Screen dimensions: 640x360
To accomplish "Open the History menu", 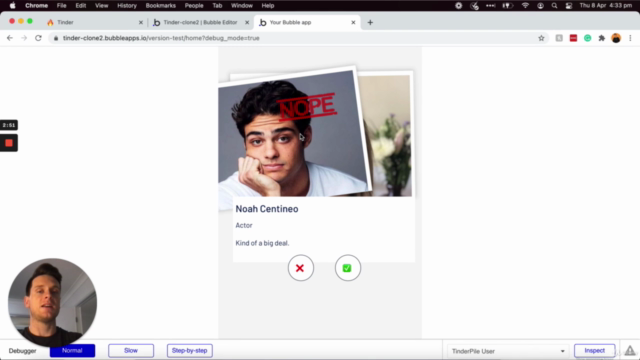I will [127, 6].
